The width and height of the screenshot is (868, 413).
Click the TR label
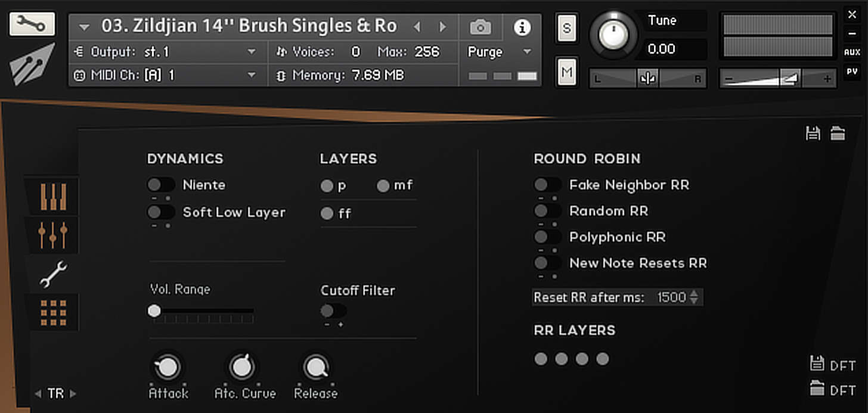[55, 393]
